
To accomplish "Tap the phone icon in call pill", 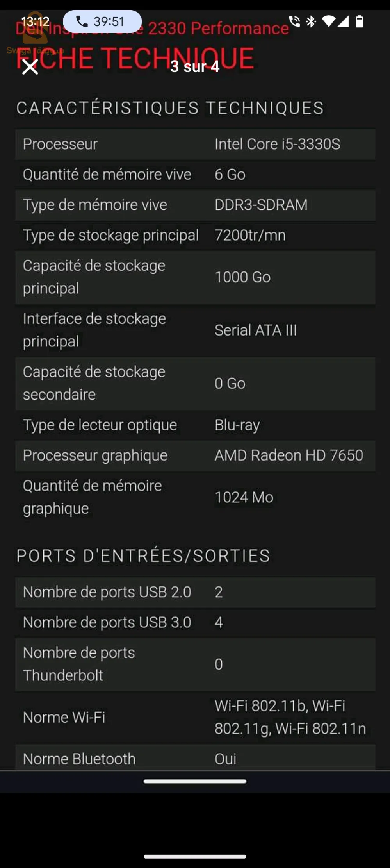I will [82, 21].
